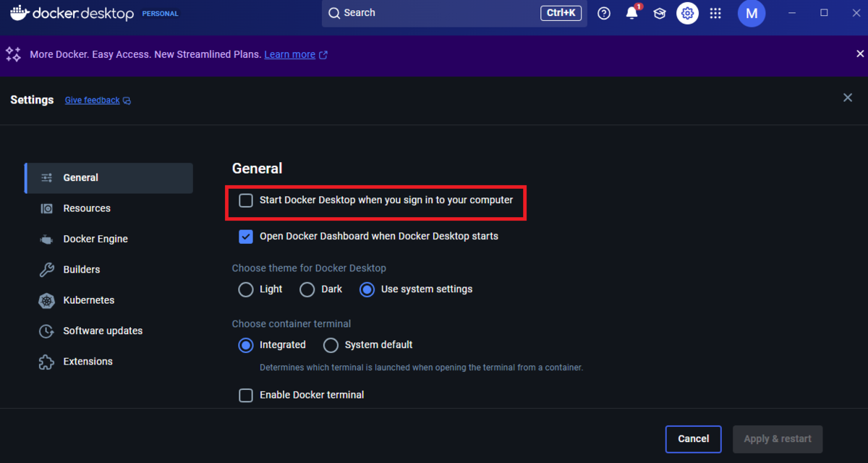Click the Resources disk icon
The width and height of the screenshot is (868, 463).
(x=46, y=208)
